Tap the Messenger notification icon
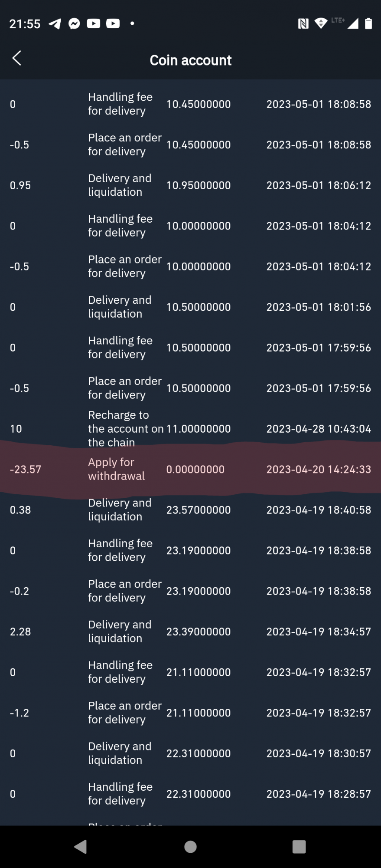 pos(74,23)
